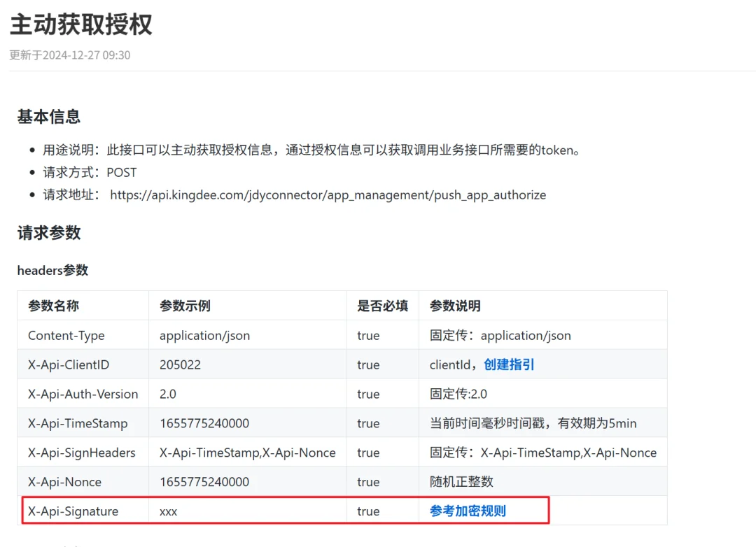
Task: Click the 1655775240000 example in X-Api-Nonce row
Action: [x=204, y=482]
